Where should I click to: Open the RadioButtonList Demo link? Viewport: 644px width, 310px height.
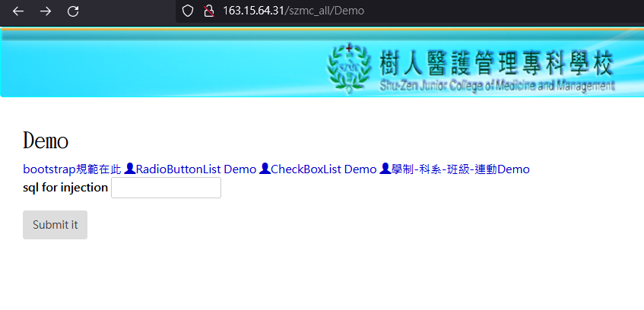point(196,169)
